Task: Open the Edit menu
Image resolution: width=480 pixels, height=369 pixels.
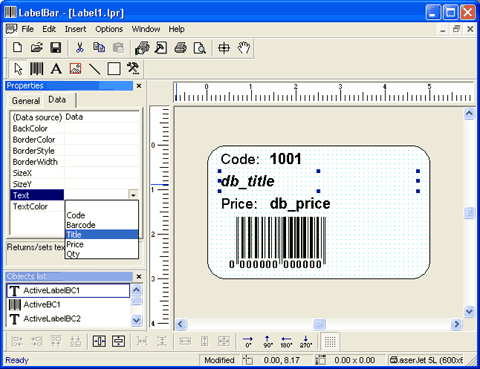Action: [49, 29]
